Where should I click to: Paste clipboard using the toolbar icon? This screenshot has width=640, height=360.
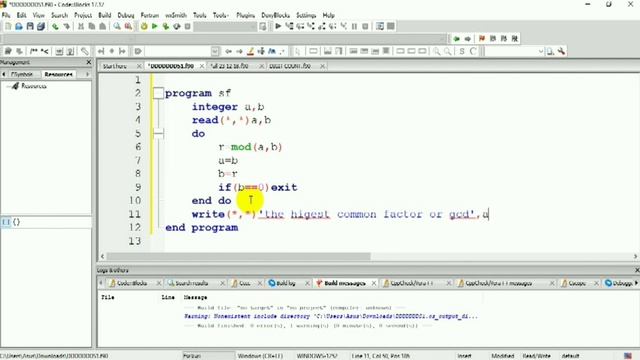[x=102, y=27]
